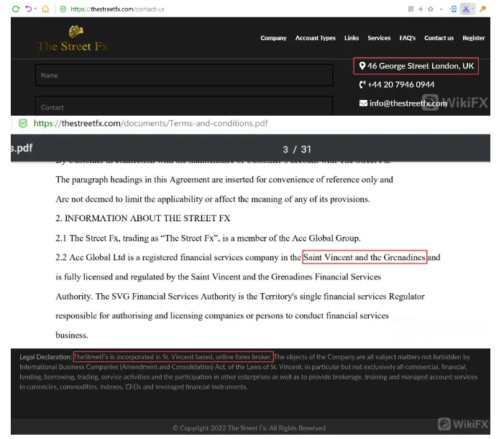Click the 46 George Street London, UK address
The image size is (504, 439).
421,66
